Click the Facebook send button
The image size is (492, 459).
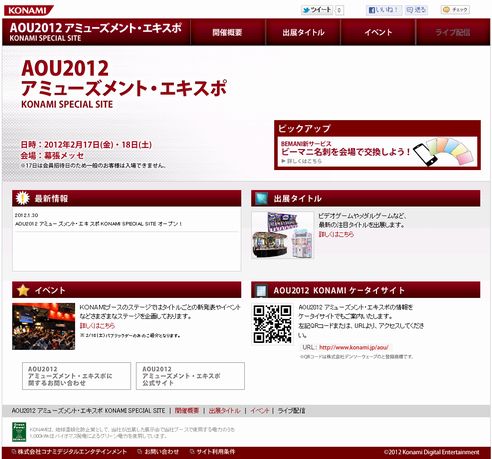[x=416, y=10]
